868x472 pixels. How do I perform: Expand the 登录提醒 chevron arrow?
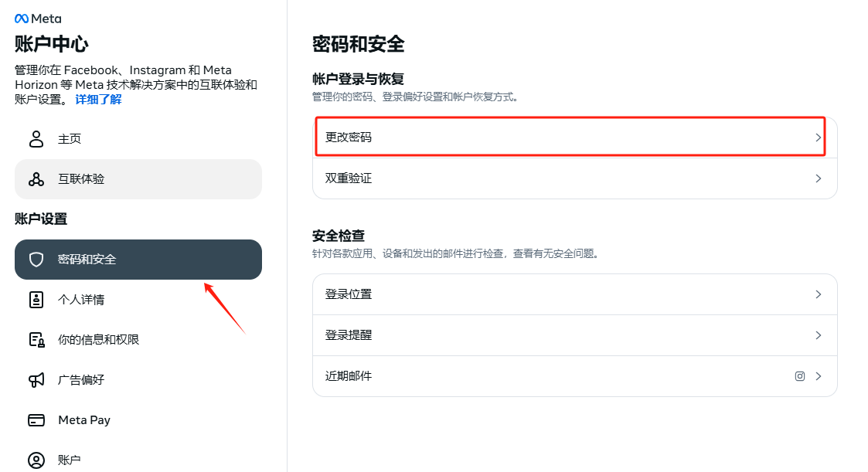[x=819, y=335]
